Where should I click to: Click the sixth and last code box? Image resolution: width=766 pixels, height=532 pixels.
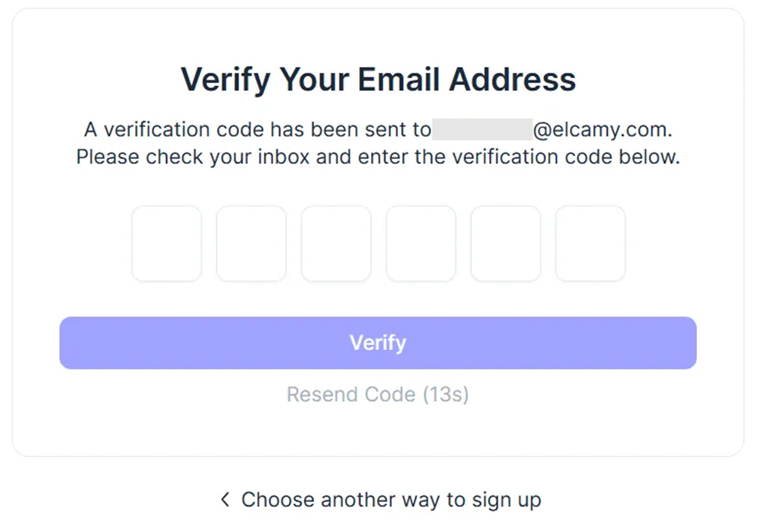click(591, 243)
